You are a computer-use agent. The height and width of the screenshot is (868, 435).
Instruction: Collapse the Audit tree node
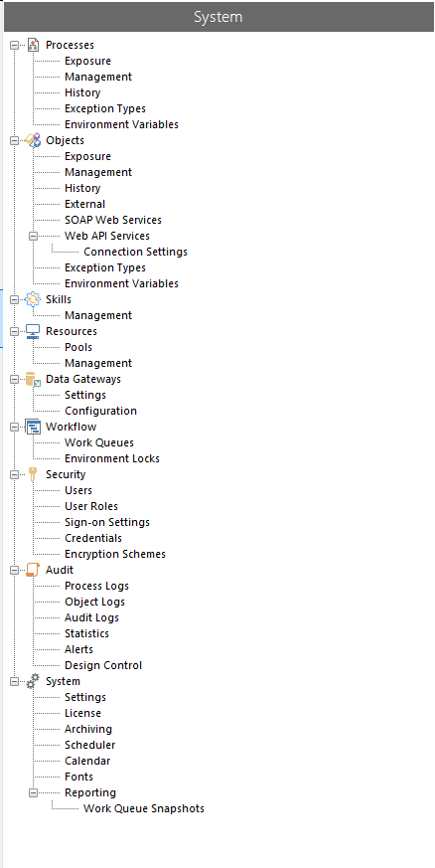(x=14, y=570)
